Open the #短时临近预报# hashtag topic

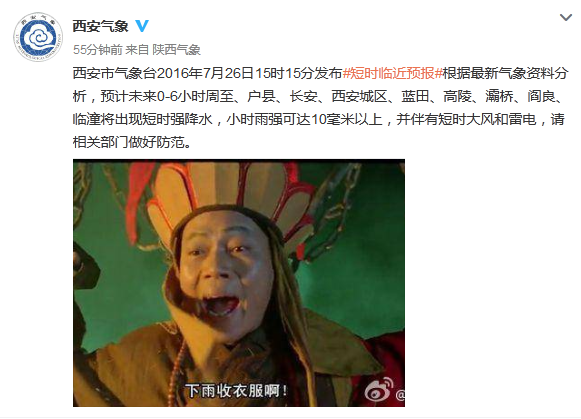point(392,73)
